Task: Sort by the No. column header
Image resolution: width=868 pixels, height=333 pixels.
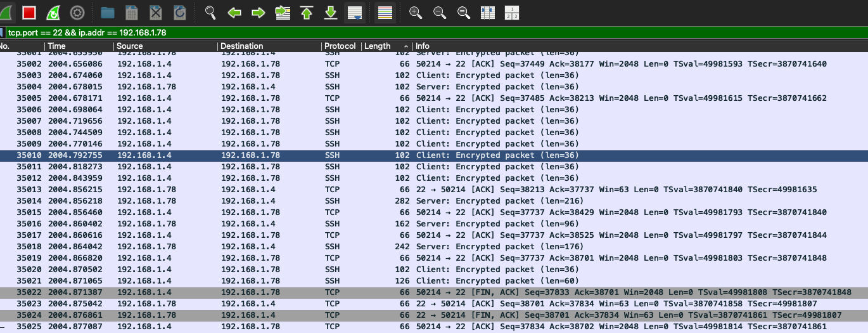Action: [x=22, y=46]
